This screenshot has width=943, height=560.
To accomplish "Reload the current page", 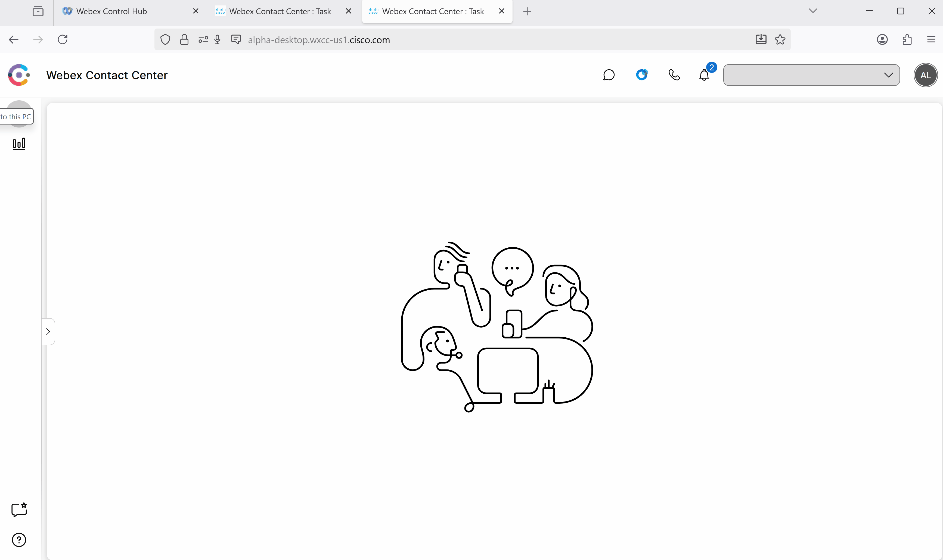I will pyautogui.click(x=63, y=39).
